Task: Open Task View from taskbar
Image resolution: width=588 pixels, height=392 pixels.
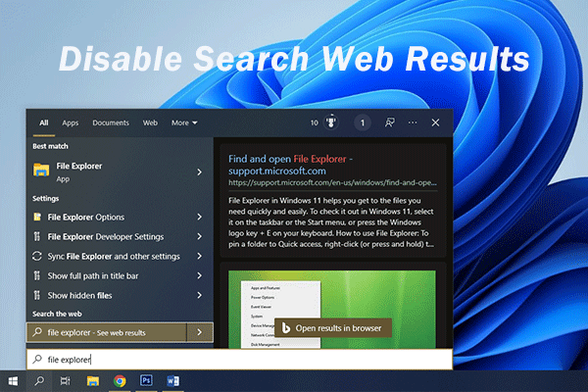Action: (66, 381)
